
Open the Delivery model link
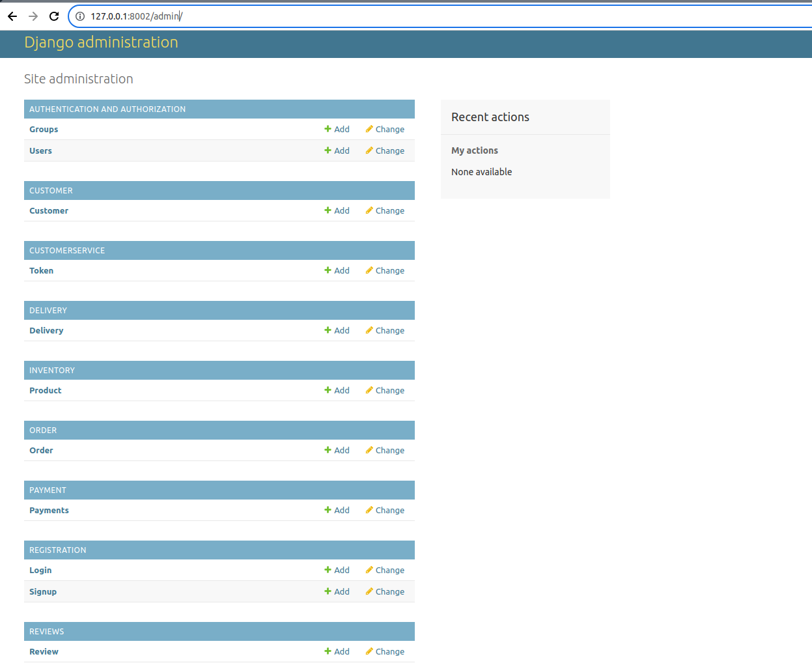point(46,331)
